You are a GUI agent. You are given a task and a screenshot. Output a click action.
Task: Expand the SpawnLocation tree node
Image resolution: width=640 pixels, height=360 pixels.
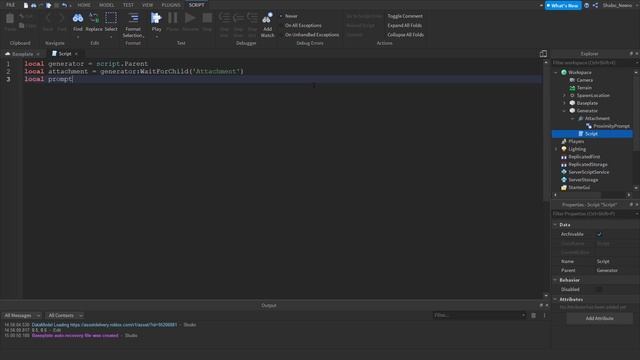tap(564, 96)
